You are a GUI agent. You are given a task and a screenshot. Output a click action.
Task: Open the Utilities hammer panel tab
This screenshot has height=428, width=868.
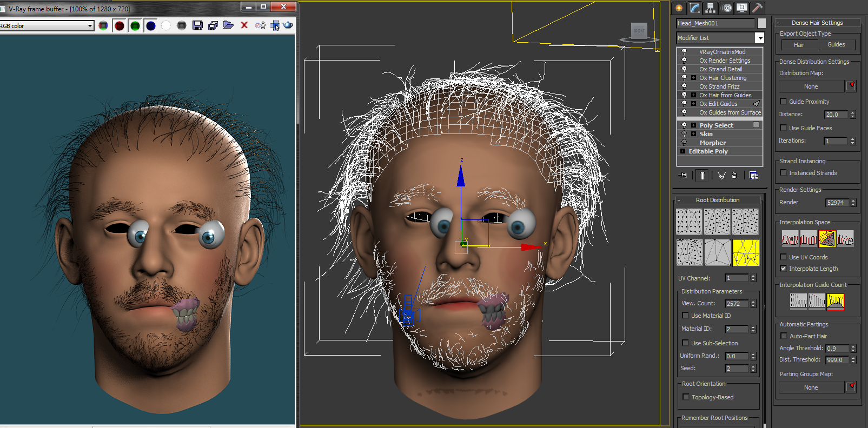click(757, 8)
